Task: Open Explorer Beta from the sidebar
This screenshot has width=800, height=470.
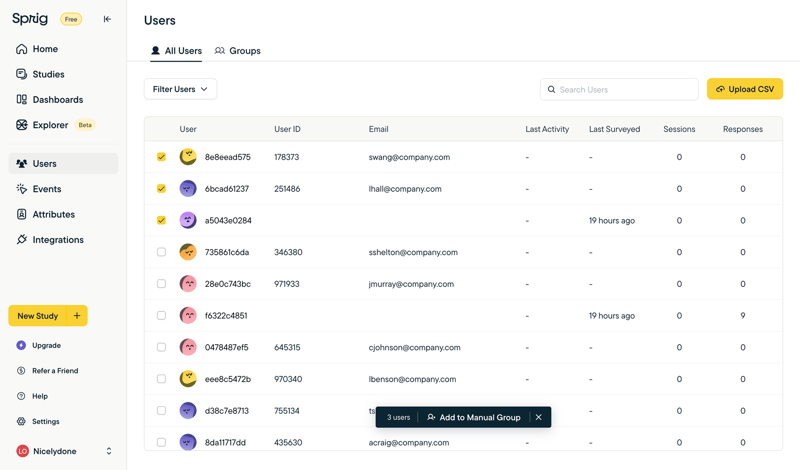Action: tap(63, 125)
